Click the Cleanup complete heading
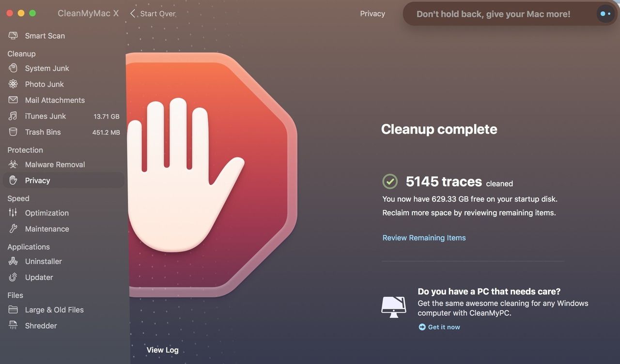 point(439,129)
